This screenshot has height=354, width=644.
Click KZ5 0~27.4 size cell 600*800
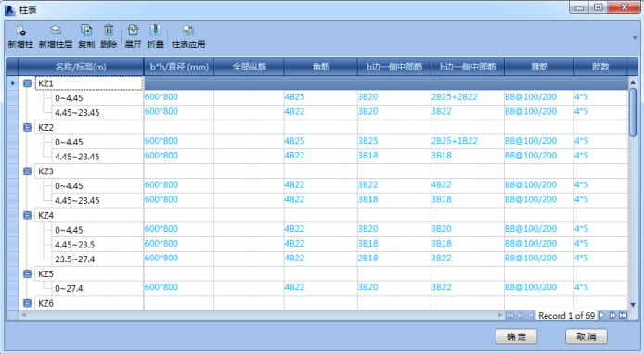tap(179, 288)
